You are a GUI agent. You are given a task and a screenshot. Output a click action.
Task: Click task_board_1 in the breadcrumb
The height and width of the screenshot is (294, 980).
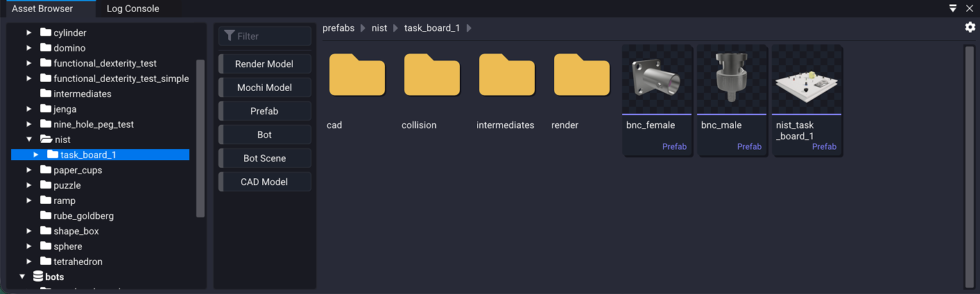pos(432,28)
